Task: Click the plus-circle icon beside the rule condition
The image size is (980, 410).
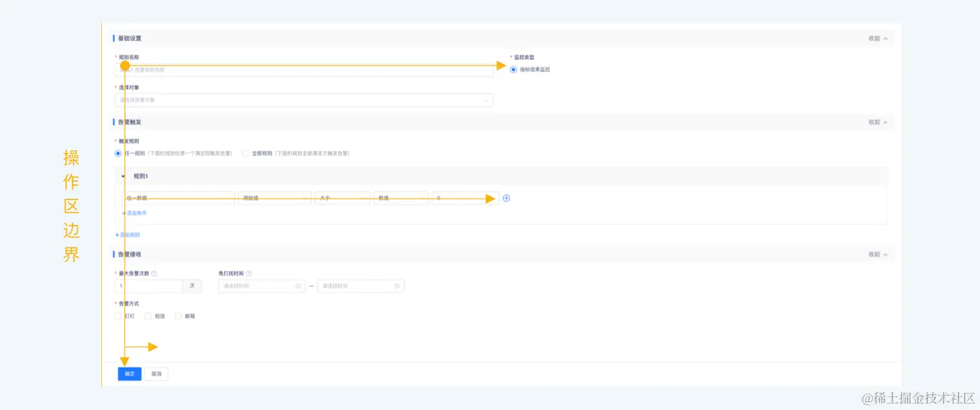Action: [506, 198]
